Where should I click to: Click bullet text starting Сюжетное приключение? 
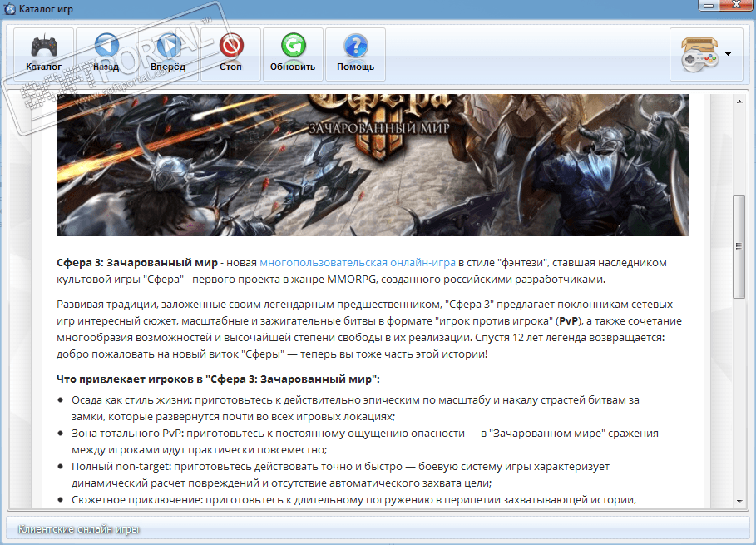click(354, 500)
